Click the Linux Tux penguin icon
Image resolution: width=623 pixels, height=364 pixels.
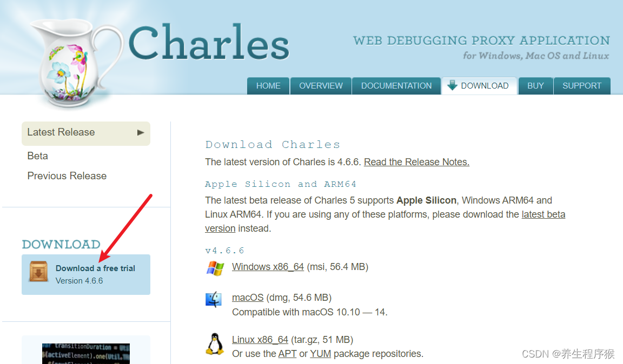(215, 344)
